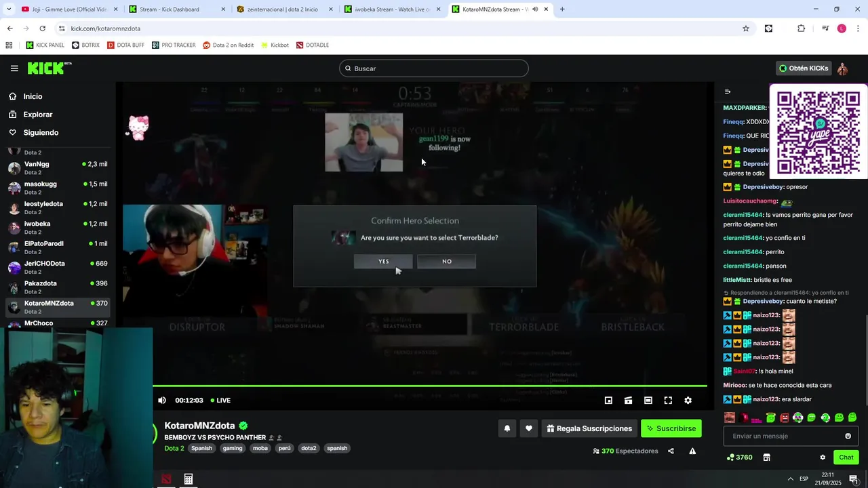Open the masokugg channel in the sidebar
The image size is (868, 488).
[x=58, y=188]
